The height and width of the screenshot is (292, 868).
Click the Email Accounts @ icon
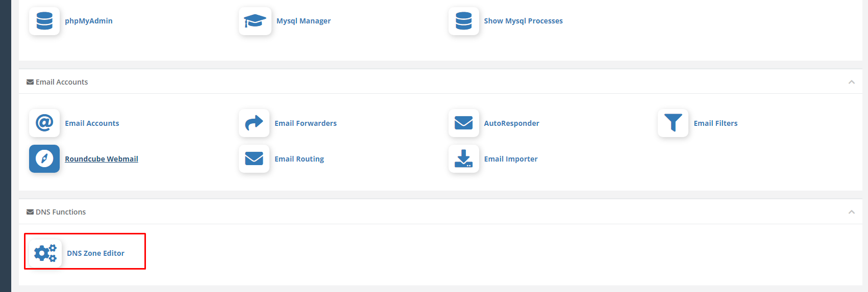(x=44, y=123)
